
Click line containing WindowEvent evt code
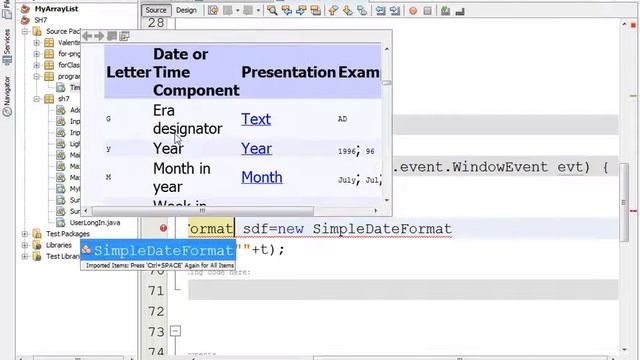tap(505, 167)
